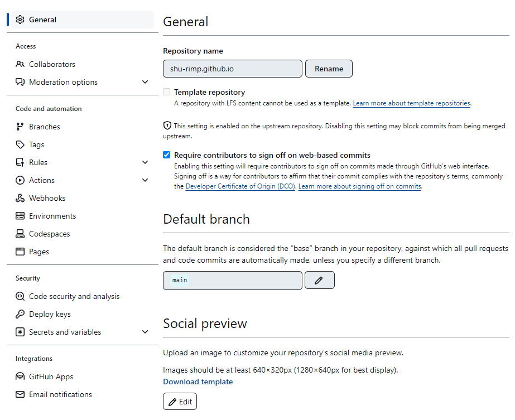Click the GitHub Apps icon
515x420 pixels.
(20, 376)
